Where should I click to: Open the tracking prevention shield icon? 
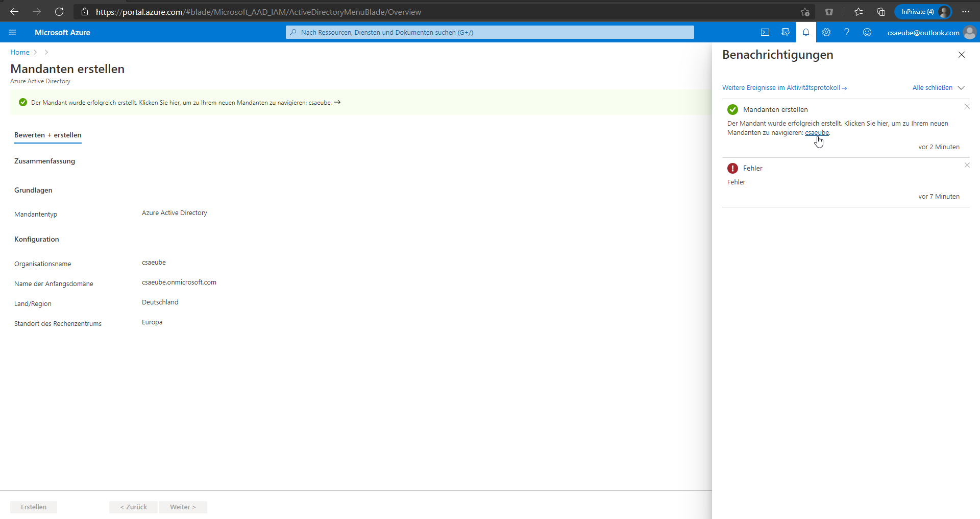pos(829,12)
